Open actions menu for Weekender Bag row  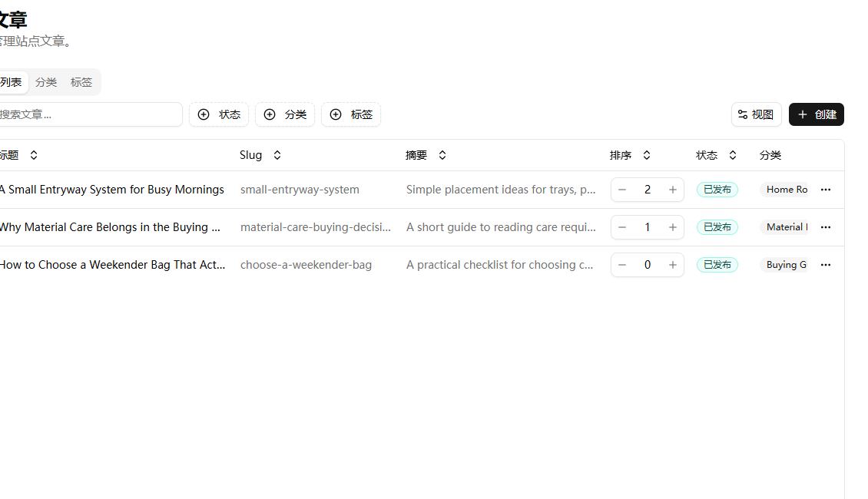tap(826, 265)
